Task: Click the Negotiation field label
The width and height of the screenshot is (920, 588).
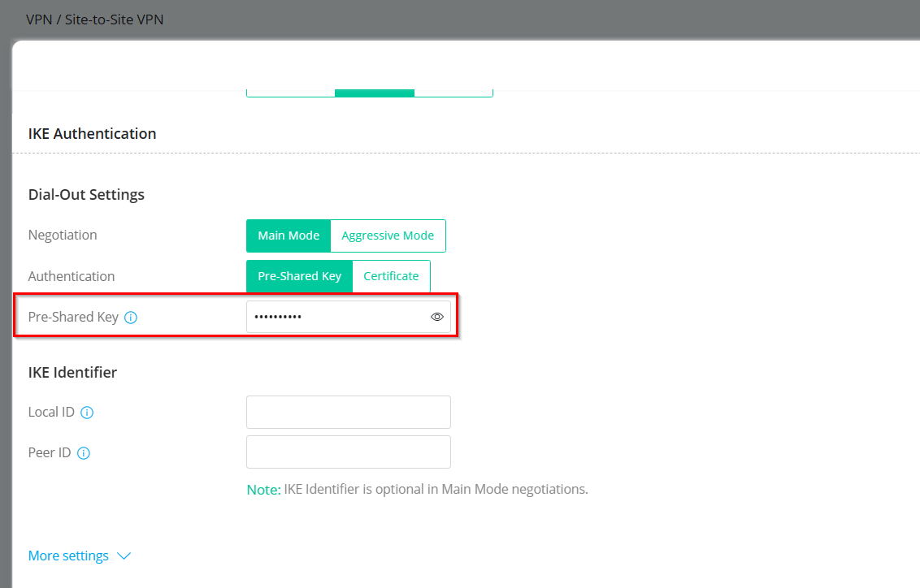Action: [63, 236]
